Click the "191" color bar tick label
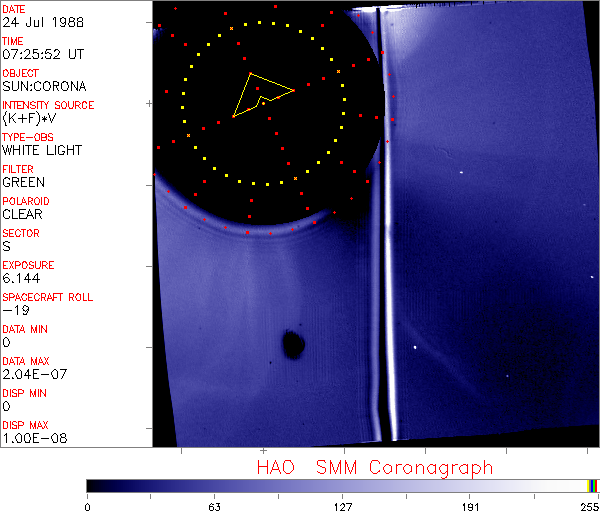This screenshot has width=600, height=512. point(470,505)
